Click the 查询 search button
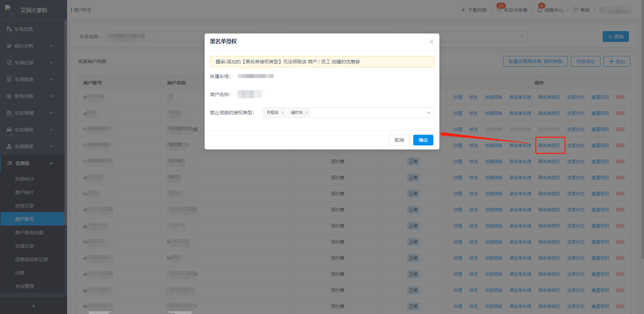The image size is (644, 314). tap(616, 37)
